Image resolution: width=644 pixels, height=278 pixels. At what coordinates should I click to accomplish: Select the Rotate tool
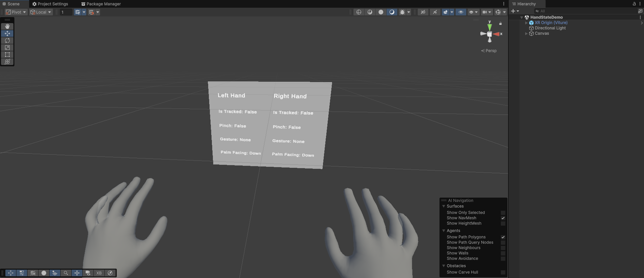[x=7, y=41]
